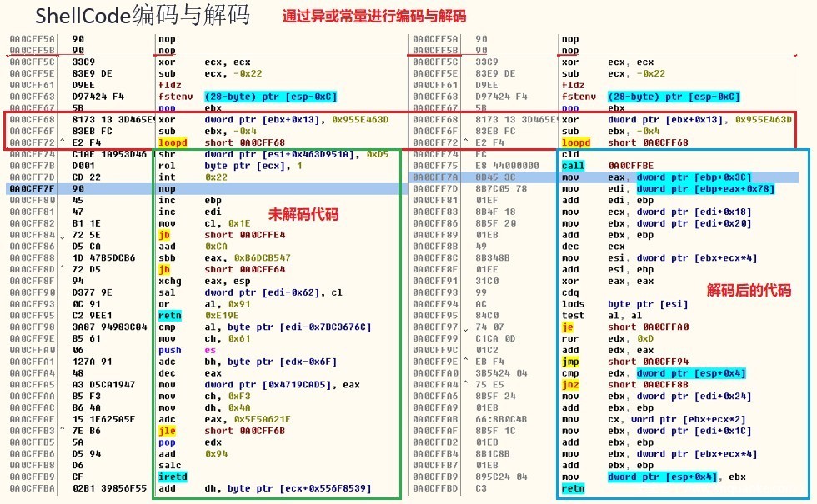The height and width of the screenshot is (504, 817).
Task: Click the 'int' instruction with operand 0x22
Action: 167,177
